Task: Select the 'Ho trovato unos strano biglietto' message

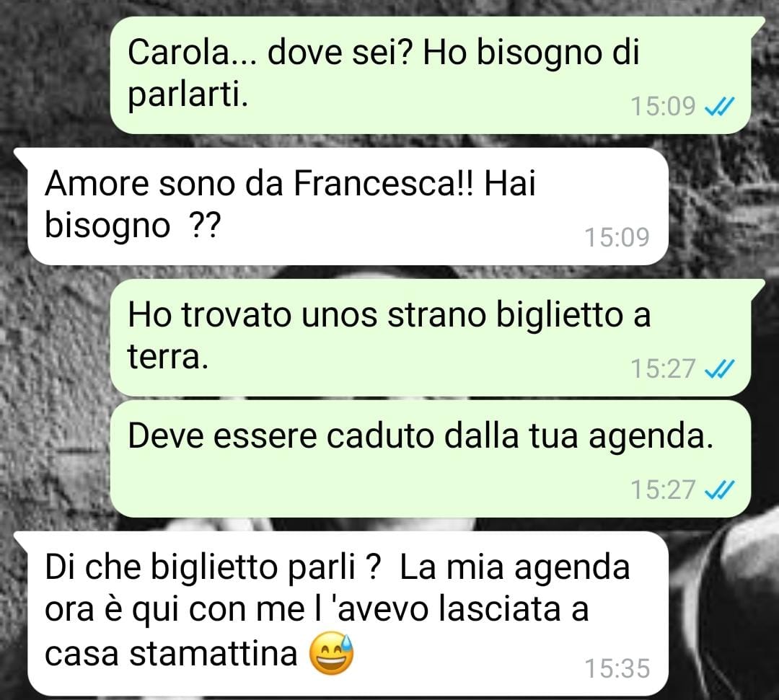Action: (430, 337)
